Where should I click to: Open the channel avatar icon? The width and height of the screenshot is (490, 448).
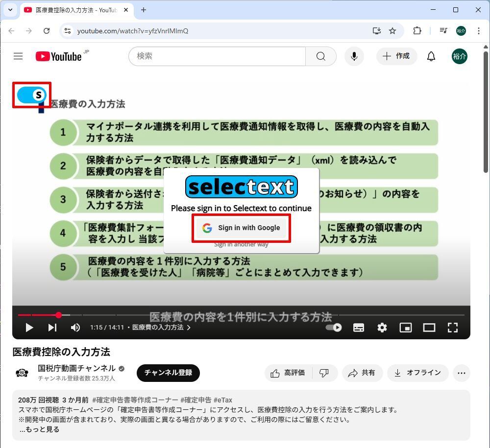point(22,373)
